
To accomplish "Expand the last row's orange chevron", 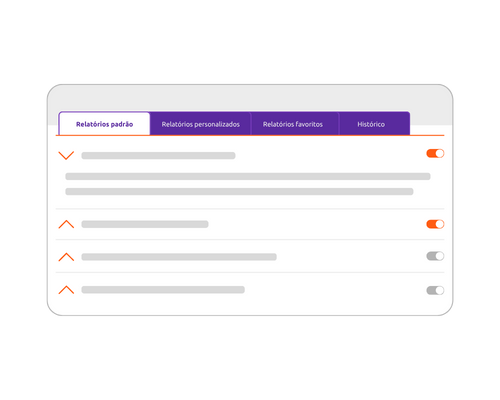I will click(66, 290).
